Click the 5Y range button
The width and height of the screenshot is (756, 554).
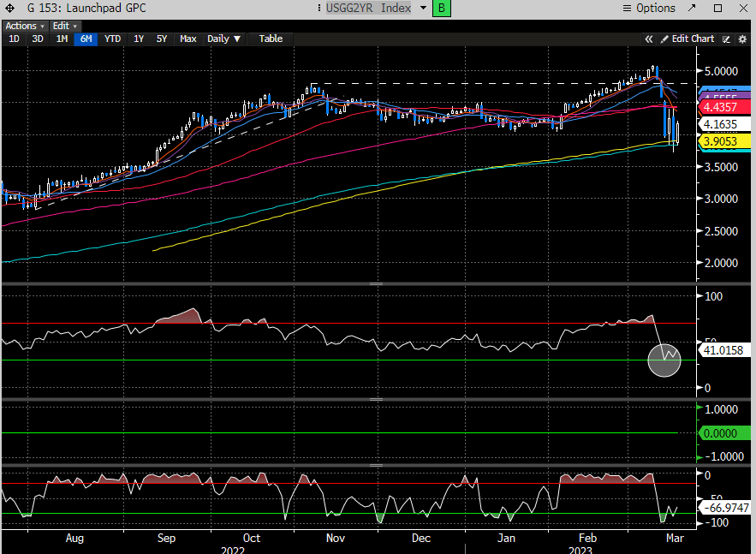pos(162,39)
